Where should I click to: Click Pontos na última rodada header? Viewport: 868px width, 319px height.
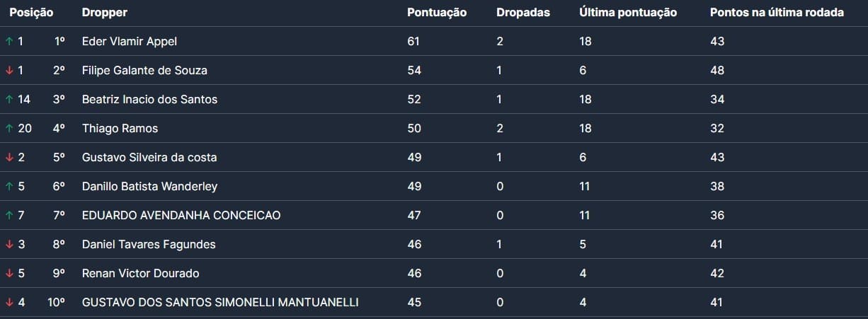[x=777, y=13]
